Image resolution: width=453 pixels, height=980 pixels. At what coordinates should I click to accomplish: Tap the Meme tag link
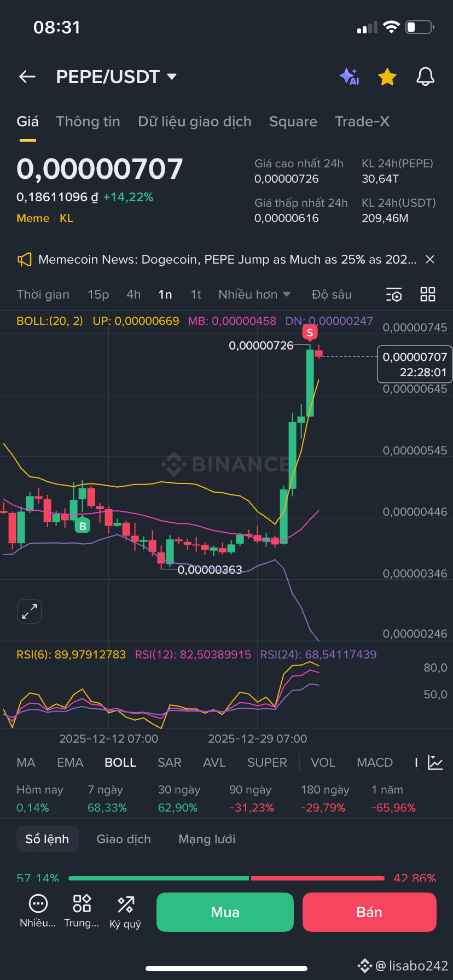pos(33,218)
